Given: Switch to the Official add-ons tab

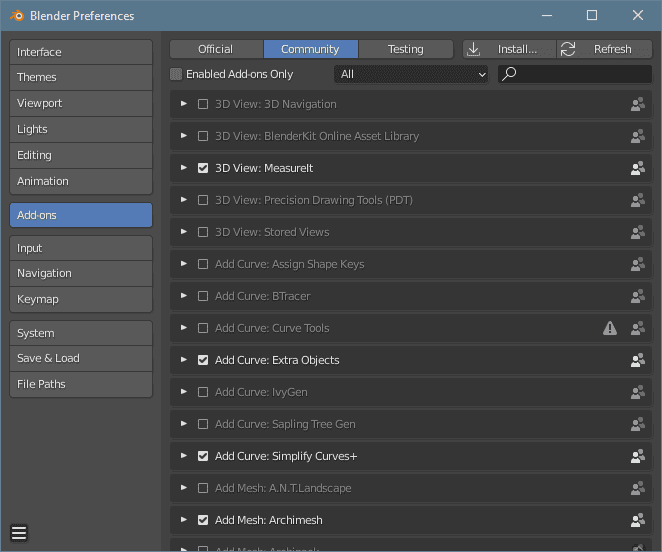Looking at the screenshot, I should coord(217,49).
